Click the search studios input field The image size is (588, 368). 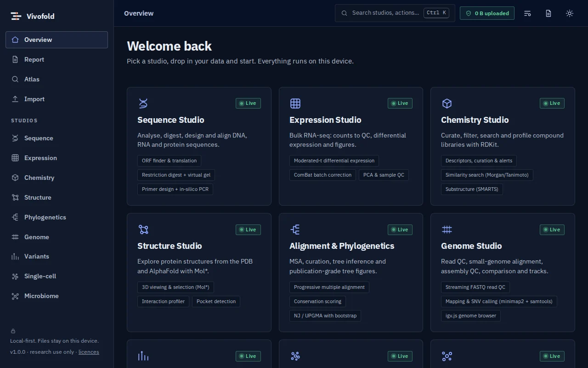[395, 13]
